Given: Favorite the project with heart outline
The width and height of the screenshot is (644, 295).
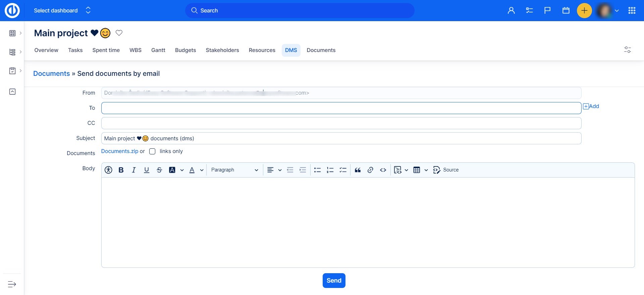Looking at the screenshot, I should click(x=119, y=33).
